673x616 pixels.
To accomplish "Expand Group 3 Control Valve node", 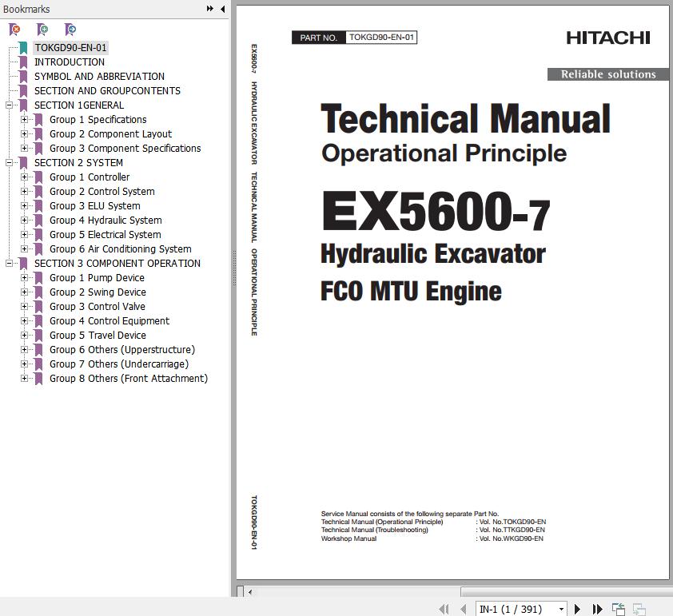I will [25, 306].
